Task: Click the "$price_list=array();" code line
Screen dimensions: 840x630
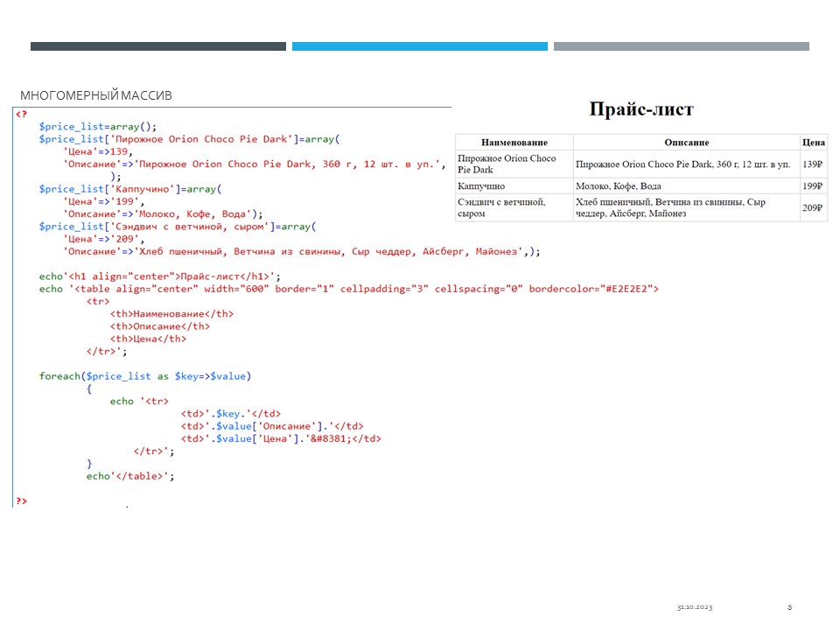Action: 97,127
